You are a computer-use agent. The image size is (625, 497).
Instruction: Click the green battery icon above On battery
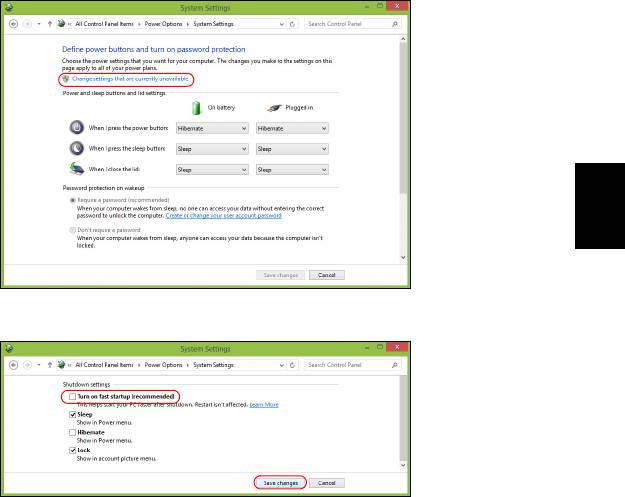199,108
